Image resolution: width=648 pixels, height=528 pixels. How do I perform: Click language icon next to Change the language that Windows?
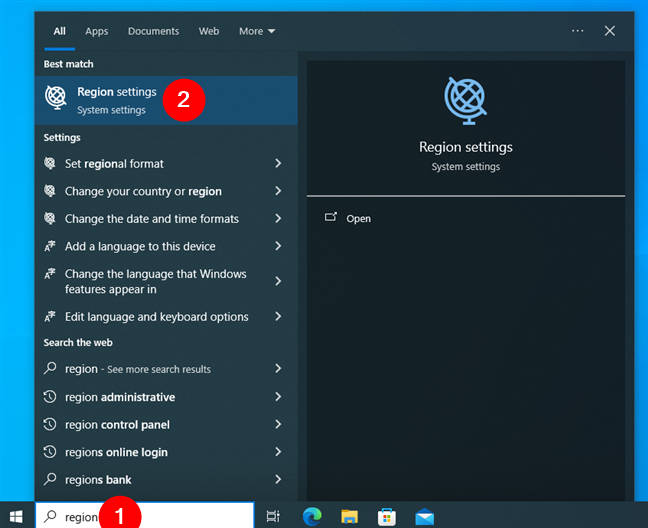click(x=50, y=274)
